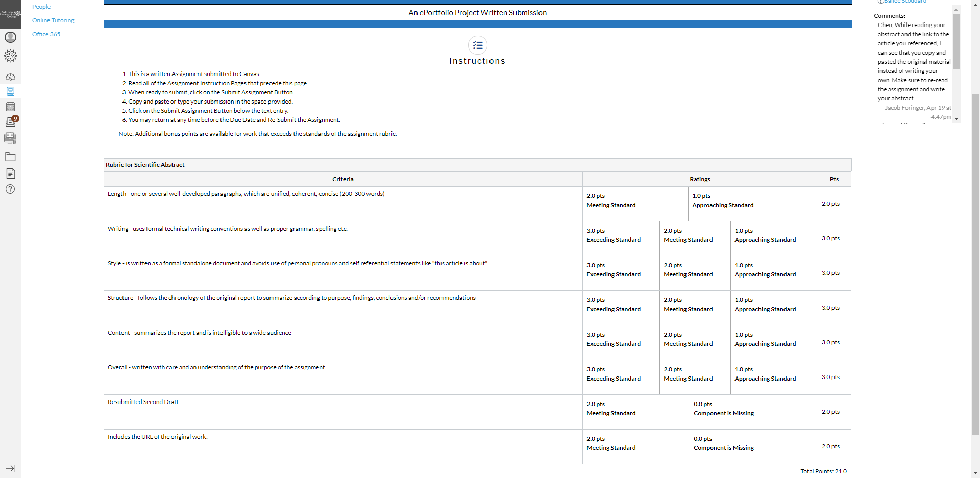The height and width of the screenshot is (478, 980).
Task: Select Meeting Standard in Includes the URL row
Action: (636, 446)
